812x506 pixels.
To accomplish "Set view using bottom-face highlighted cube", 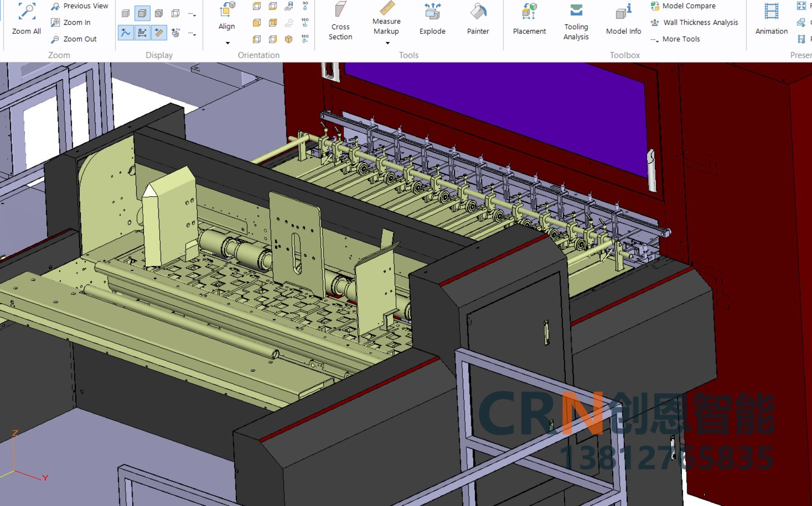I will click(273, 6).
